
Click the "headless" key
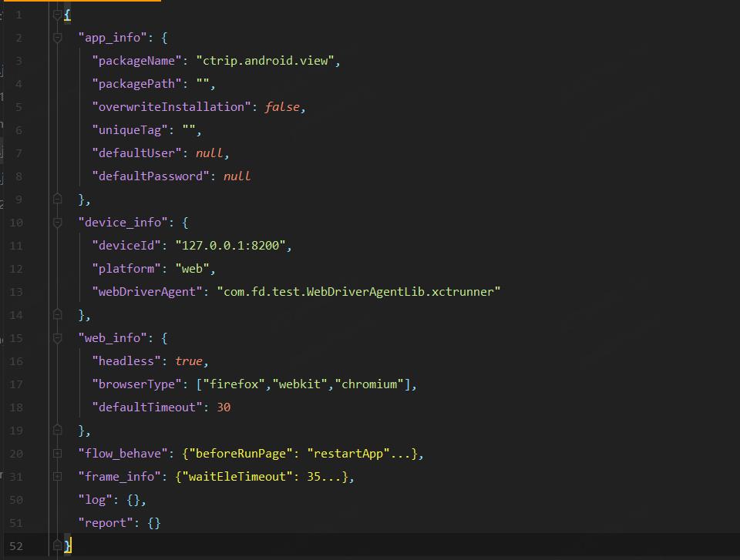(x=126, y=361)
